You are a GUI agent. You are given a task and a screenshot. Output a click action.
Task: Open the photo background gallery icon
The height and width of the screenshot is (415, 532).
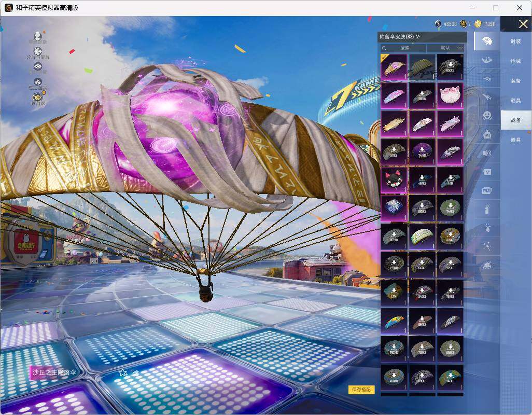pyautogui.click(x=487, y=190)
